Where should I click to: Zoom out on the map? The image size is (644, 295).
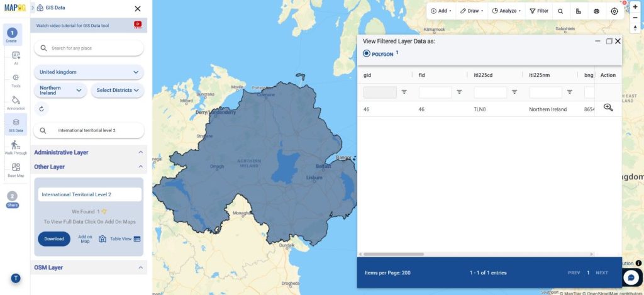635,18
